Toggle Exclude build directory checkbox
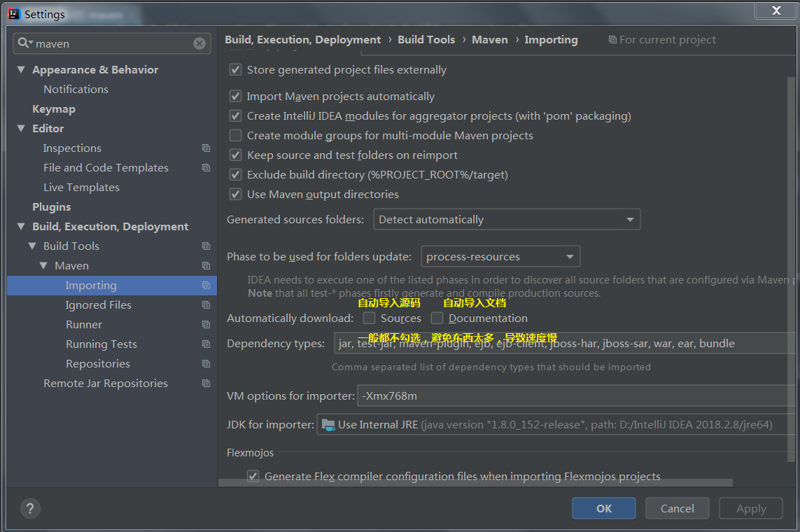800x532 pixels. click(235, 174)
